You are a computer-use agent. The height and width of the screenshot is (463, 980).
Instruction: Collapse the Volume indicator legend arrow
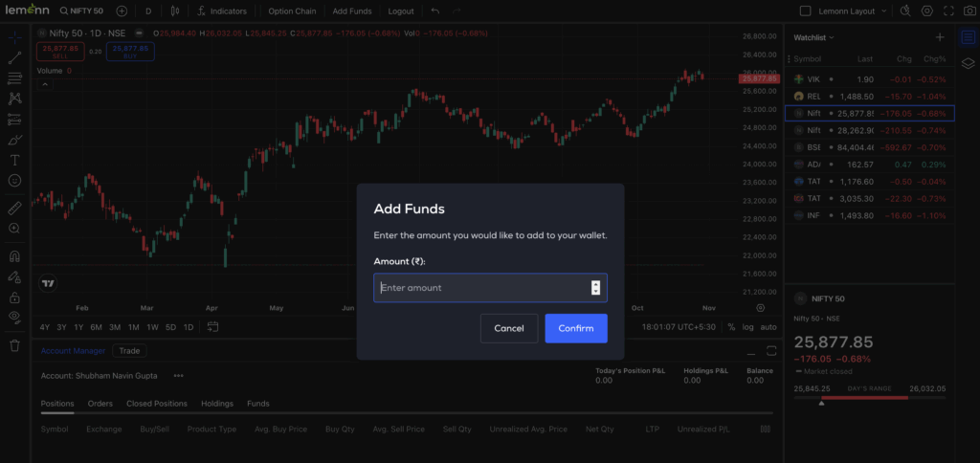click(44, 84)
